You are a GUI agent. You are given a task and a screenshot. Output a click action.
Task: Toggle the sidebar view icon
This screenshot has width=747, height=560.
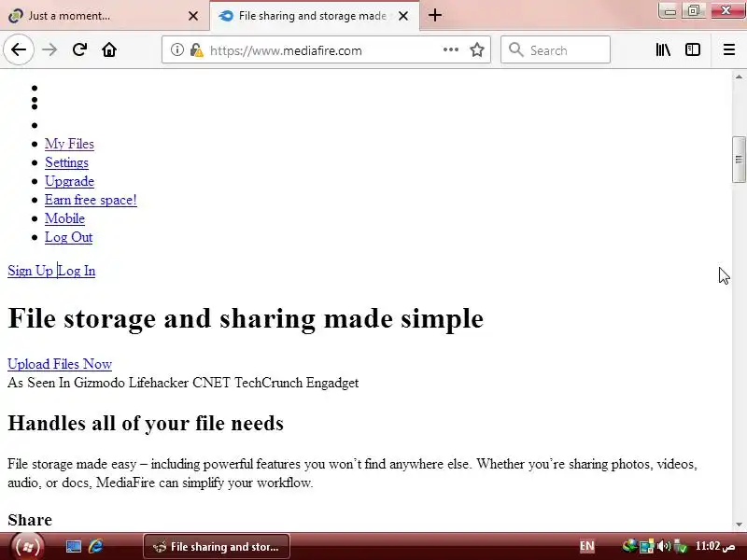[692, 49]
